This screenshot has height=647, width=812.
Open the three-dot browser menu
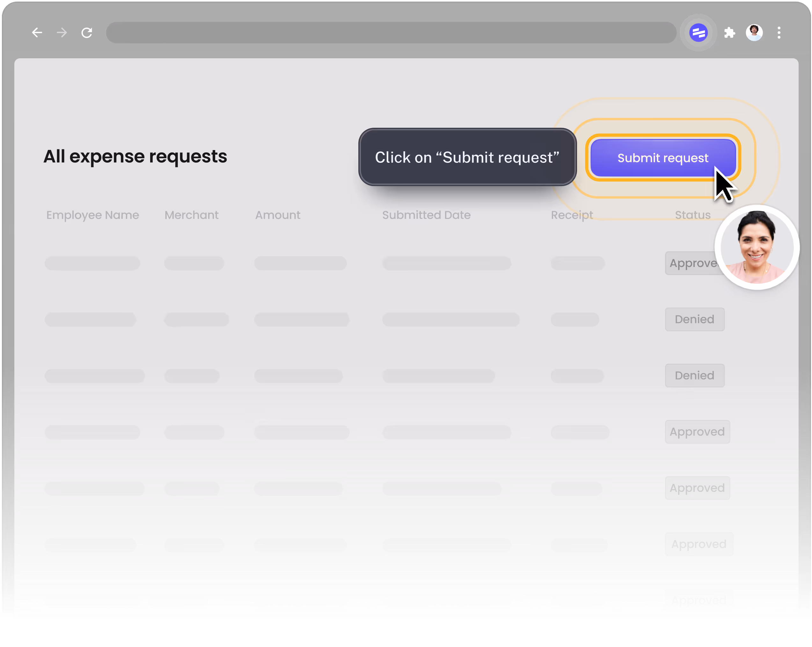[x=779, y=33]
